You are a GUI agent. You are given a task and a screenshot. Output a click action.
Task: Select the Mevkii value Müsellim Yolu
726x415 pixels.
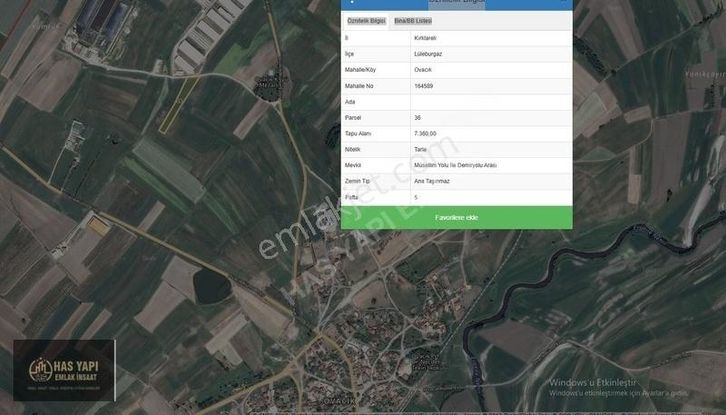coord(455,165)
